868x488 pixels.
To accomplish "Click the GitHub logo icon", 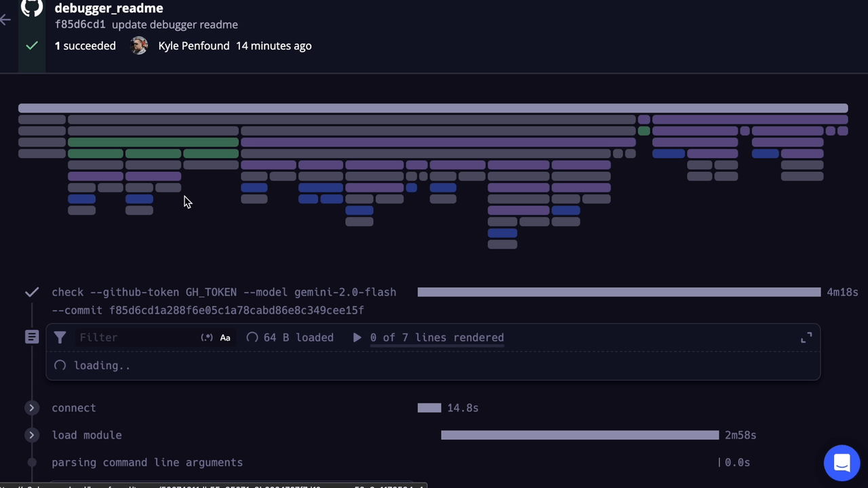I will coord(31,7).
